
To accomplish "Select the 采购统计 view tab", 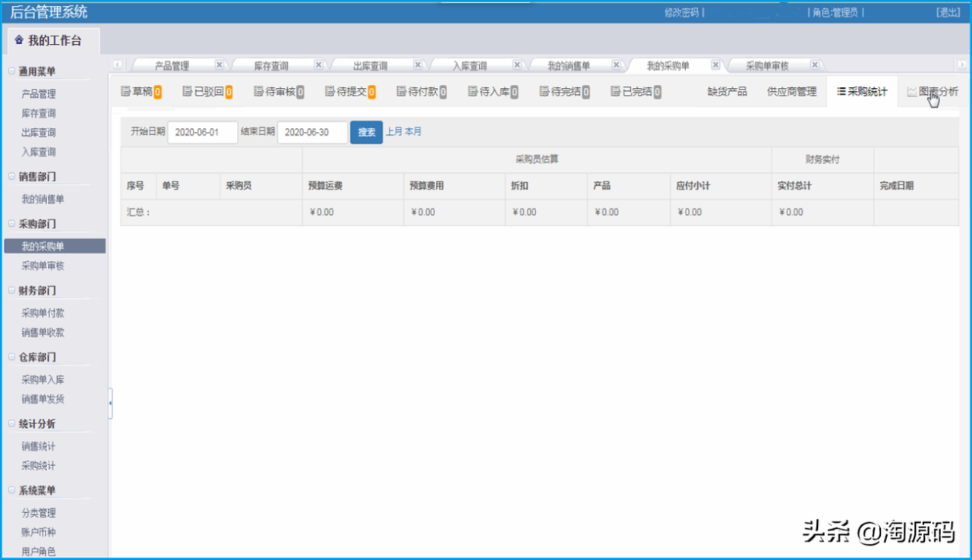I will (x=862, y=92).
